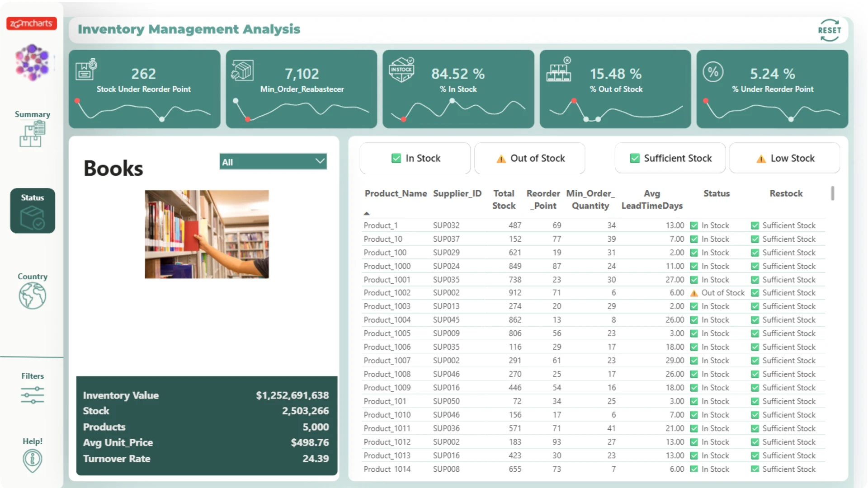The height and width of the screenshot is (488, 868).
Task: Click the colorful network graph icon
Action: [x=32, y=62]
